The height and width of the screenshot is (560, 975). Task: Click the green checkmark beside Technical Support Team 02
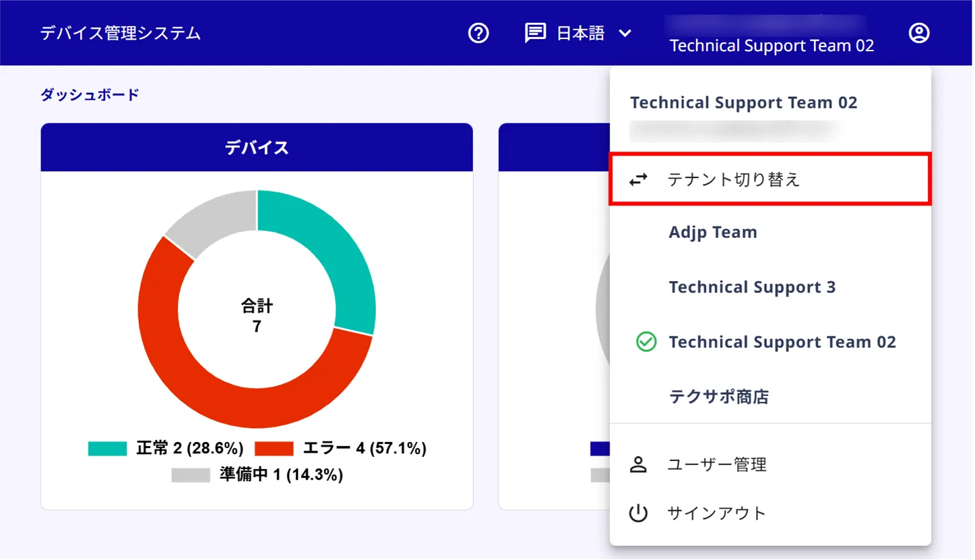click(646, 342)
